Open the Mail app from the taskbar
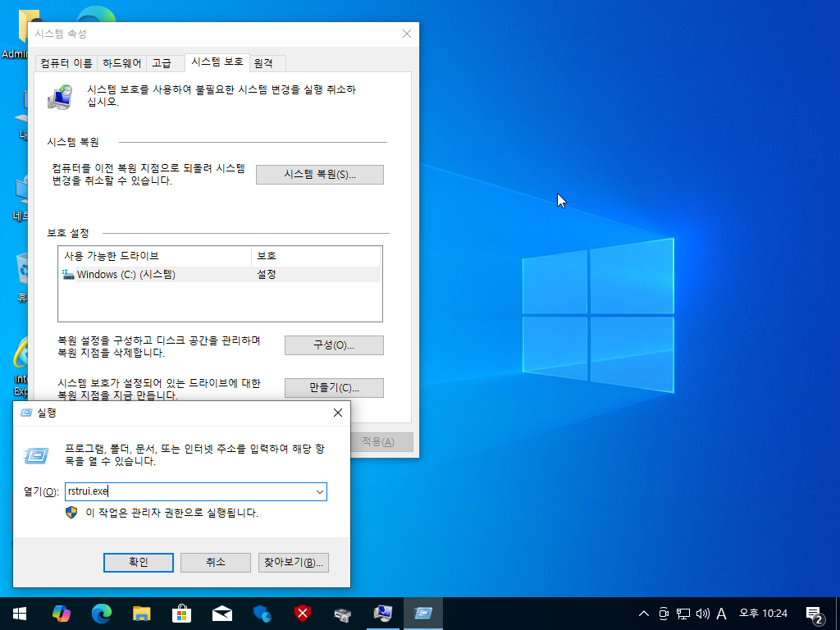The image size is (840, 630). [221, 614]
